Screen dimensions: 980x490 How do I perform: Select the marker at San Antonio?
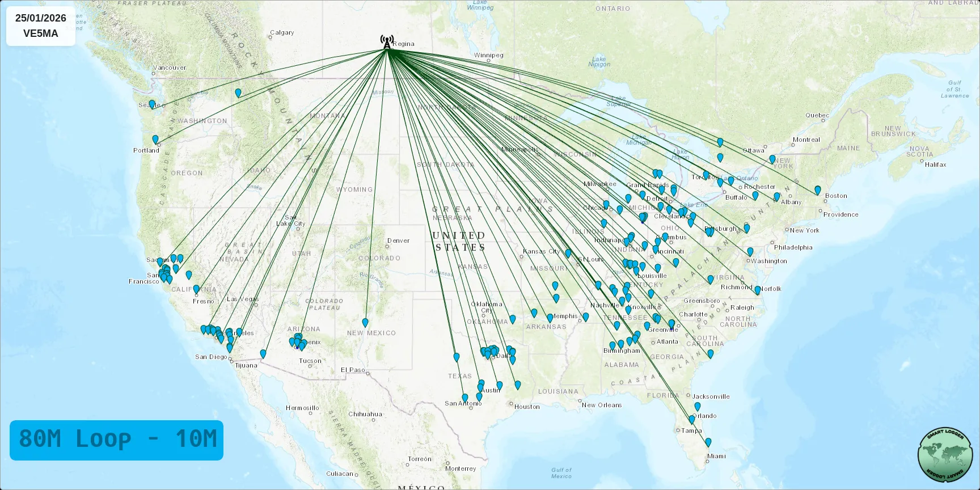coord(465,398)
